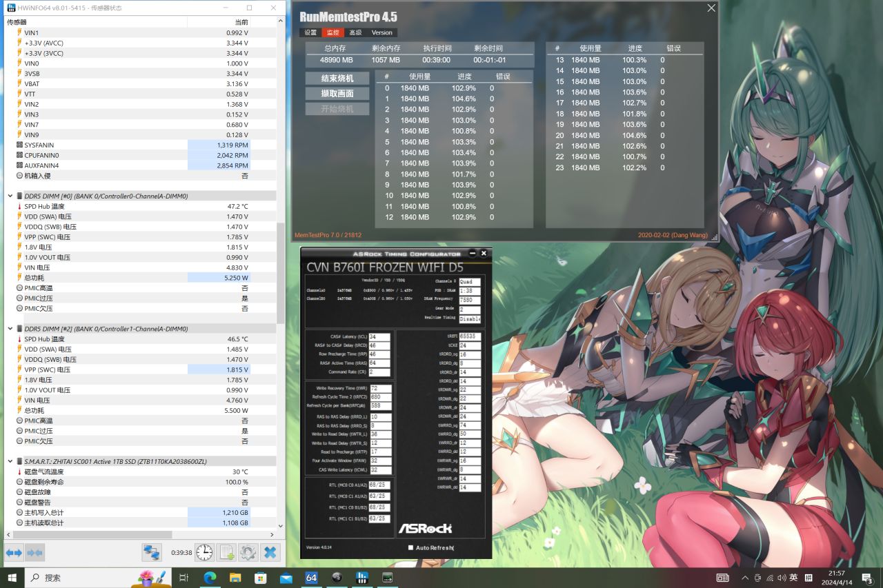Click the dark sphere app taskbar icon
883x588 pixels.
337,578
